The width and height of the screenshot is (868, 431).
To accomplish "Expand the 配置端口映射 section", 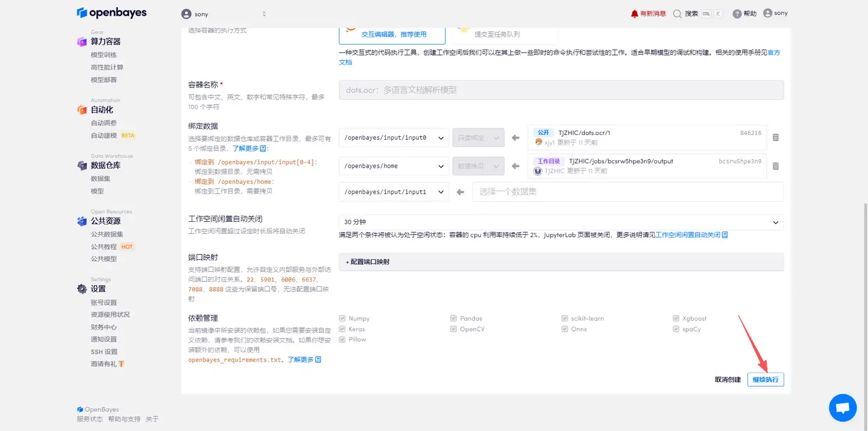I will (x=561, y=262).
